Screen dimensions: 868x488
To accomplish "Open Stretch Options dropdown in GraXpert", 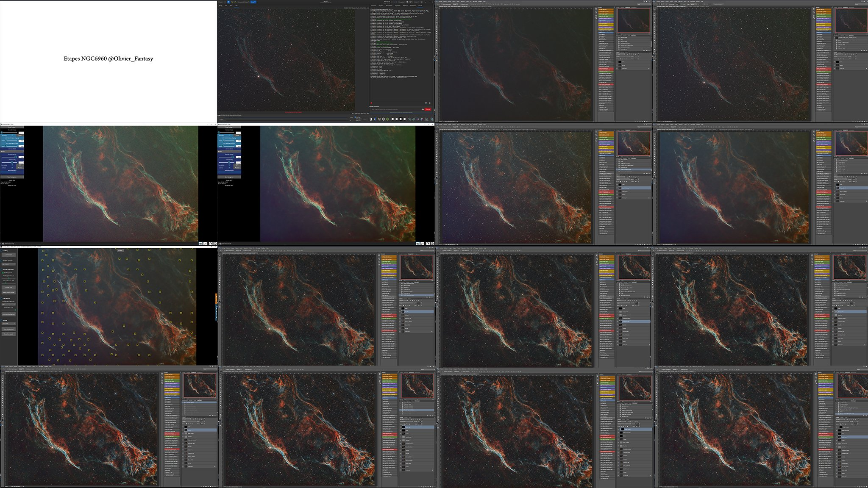I will [8, 264].
